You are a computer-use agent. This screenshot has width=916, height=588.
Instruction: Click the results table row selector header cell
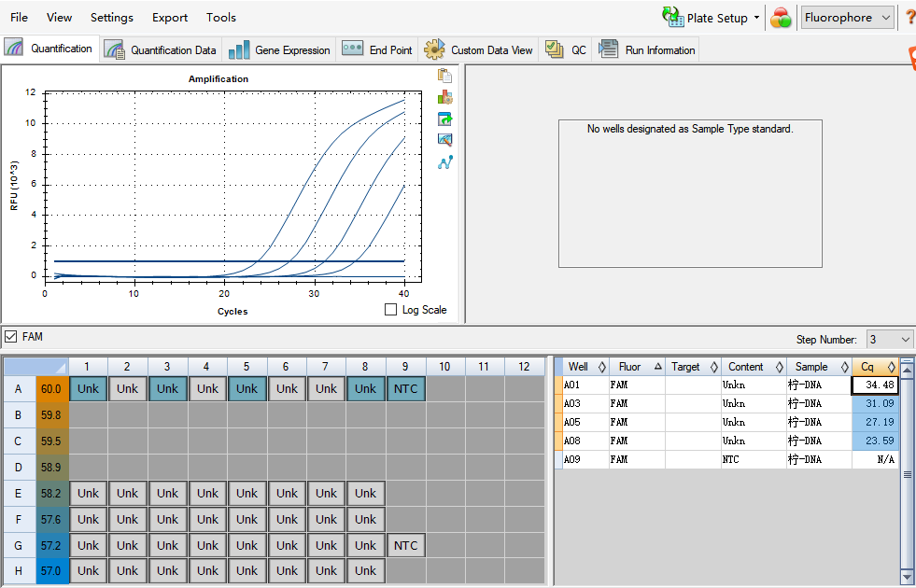(558, 367)
